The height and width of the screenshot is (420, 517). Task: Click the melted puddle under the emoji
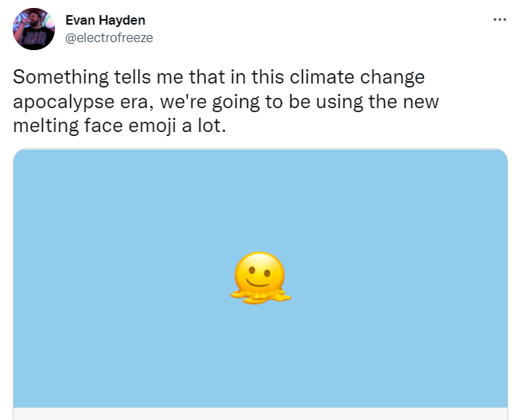point(260,297)
